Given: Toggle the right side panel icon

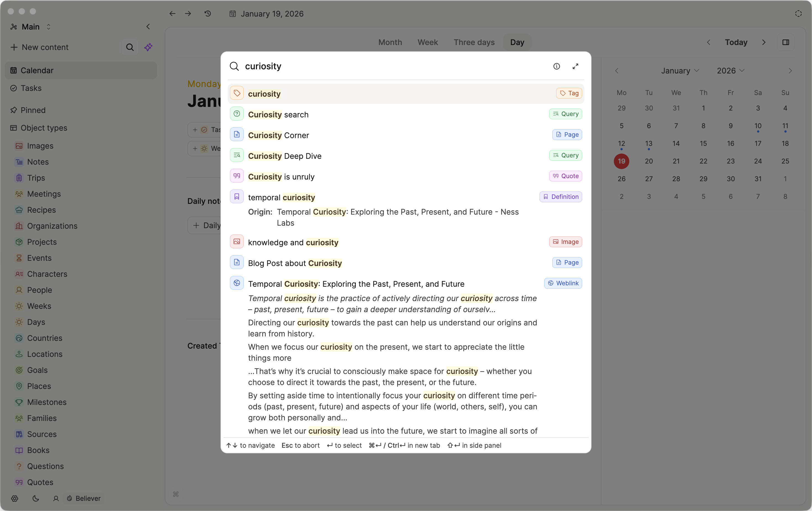Looking at the screenshot, I should point(785,42).
